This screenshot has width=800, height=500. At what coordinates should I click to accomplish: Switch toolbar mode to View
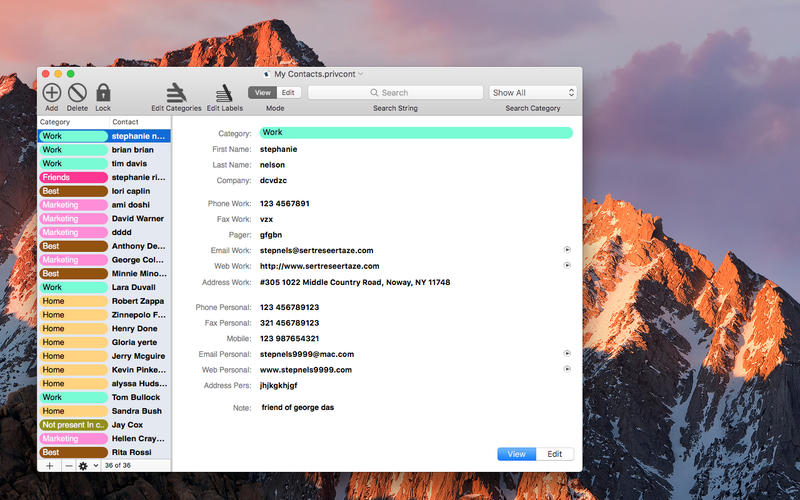[263, 92]
